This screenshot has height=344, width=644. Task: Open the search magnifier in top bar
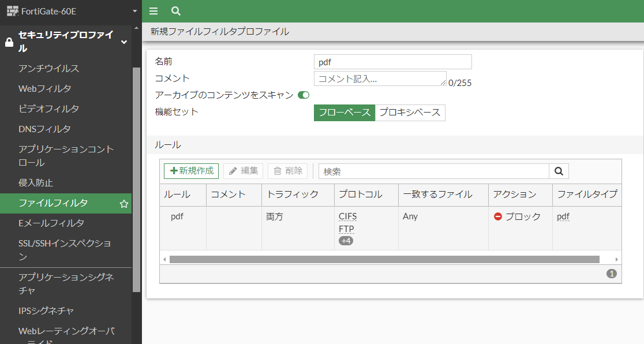(x=176, y=11)
